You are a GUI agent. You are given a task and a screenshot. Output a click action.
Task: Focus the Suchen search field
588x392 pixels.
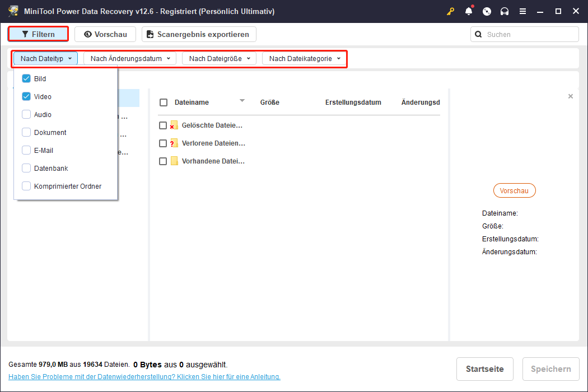click(x=525, y=35)
